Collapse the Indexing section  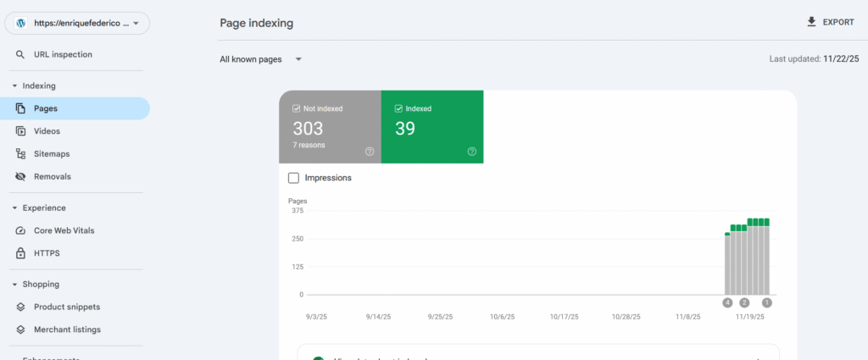[14, 86]
